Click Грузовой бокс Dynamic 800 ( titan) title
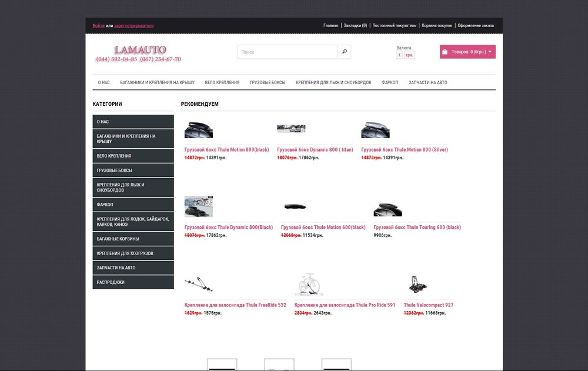The width and height of the screenshot is (588, 371). coord(315,150)
